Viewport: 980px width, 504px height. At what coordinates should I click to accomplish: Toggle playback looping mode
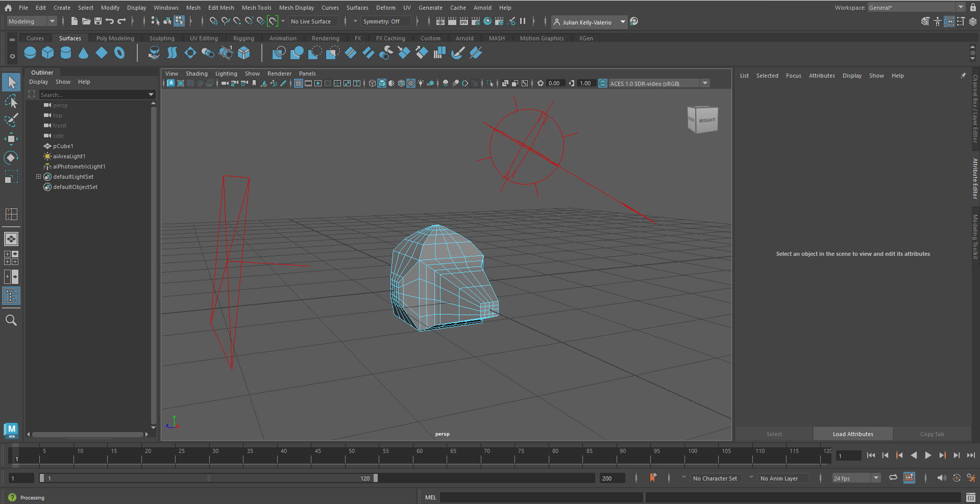click(893, 478)
